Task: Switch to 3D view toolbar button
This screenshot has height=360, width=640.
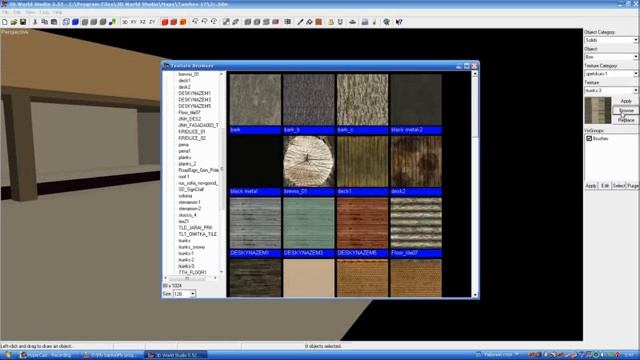Action: pos(125,22)
